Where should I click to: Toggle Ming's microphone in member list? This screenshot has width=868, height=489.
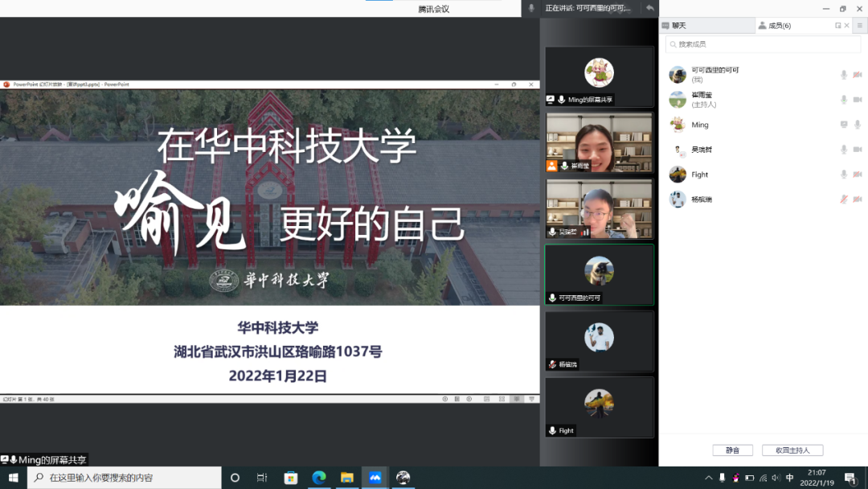[x=858, y=125]
